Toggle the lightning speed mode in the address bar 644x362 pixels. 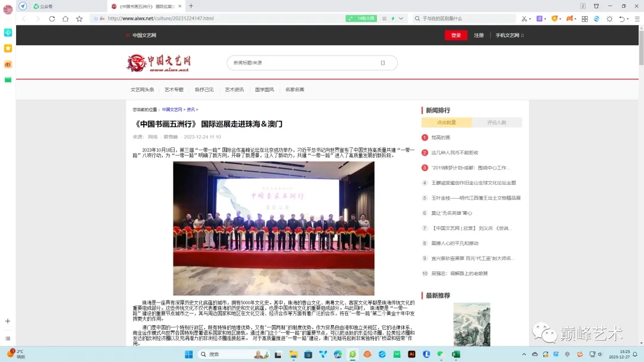pyautogui.click(x=393, y=18)
